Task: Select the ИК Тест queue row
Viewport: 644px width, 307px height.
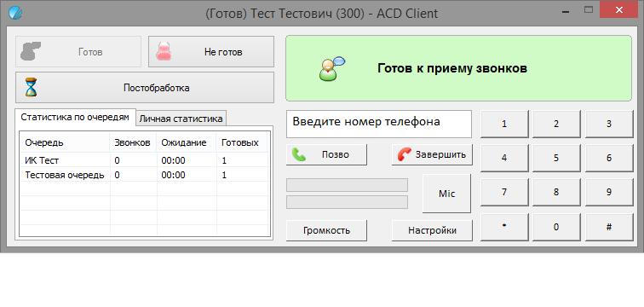Action: point(144,160)
